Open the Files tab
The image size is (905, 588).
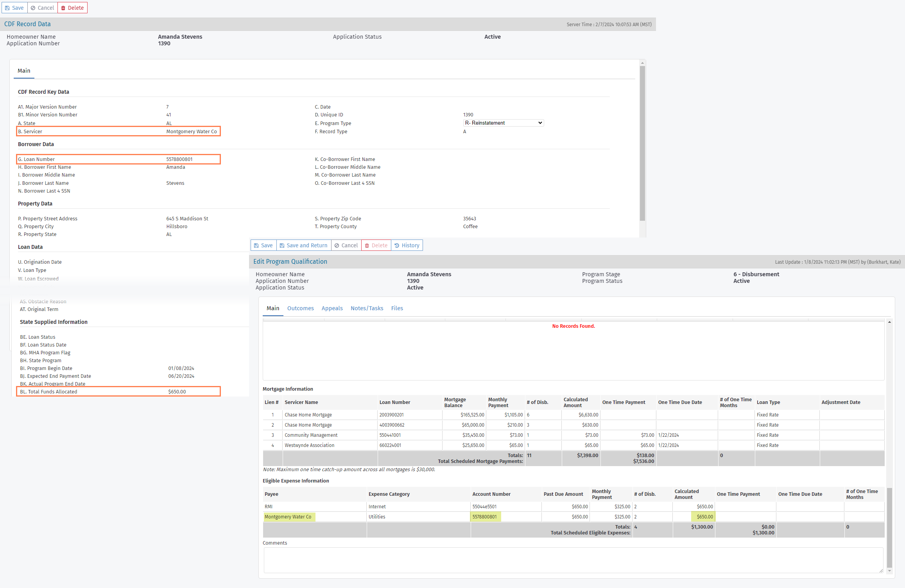(397, 308)
